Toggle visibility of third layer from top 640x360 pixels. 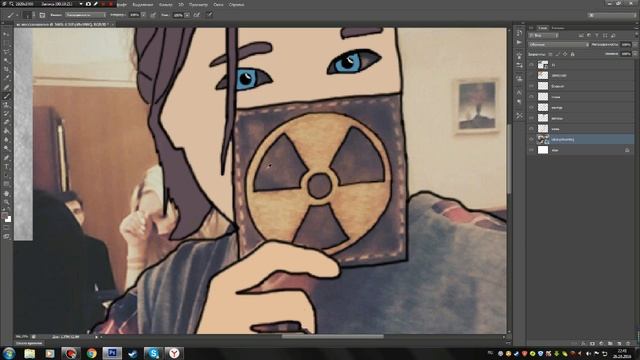coord(531,86)
